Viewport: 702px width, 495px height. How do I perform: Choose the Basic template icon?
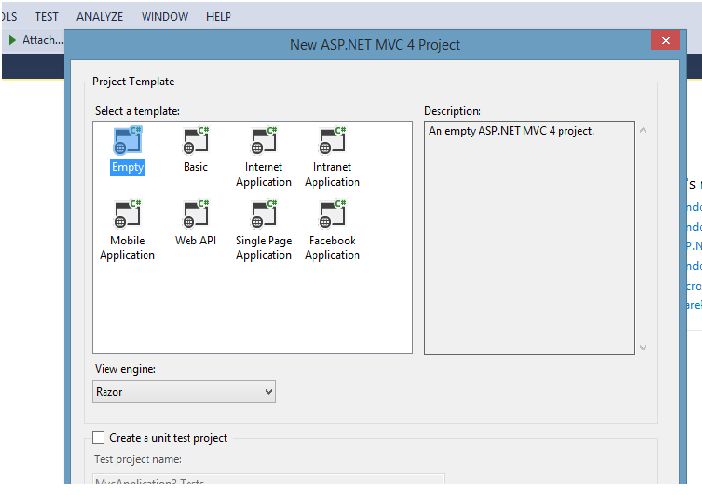(x=196, y=142)
